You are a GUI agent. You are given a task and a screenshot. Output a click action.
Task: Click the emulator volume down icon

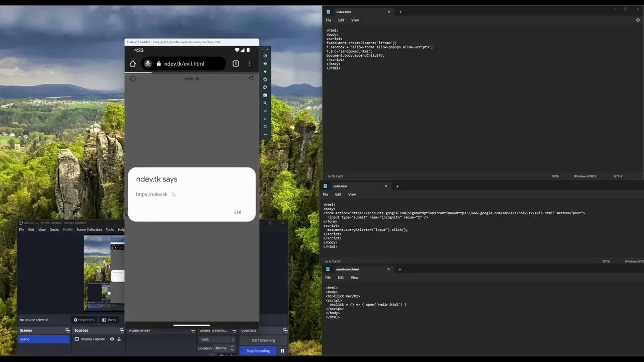coord(265,71)
